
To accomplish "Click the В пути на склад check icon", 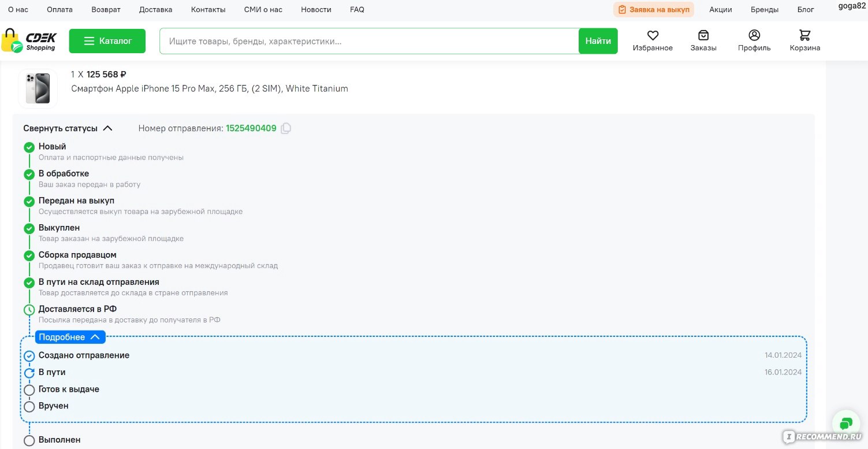I will [x=29, y=283].
